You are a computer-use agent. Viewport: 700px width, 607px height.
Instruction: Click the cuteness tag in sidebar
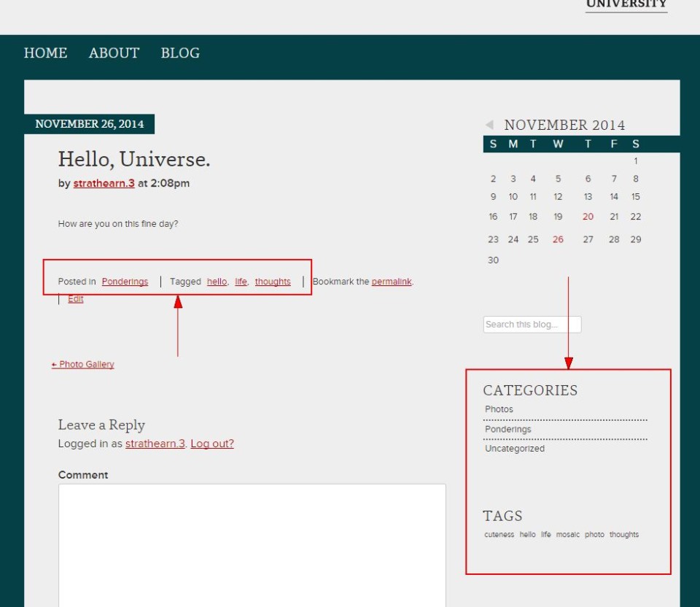[499, 534]
